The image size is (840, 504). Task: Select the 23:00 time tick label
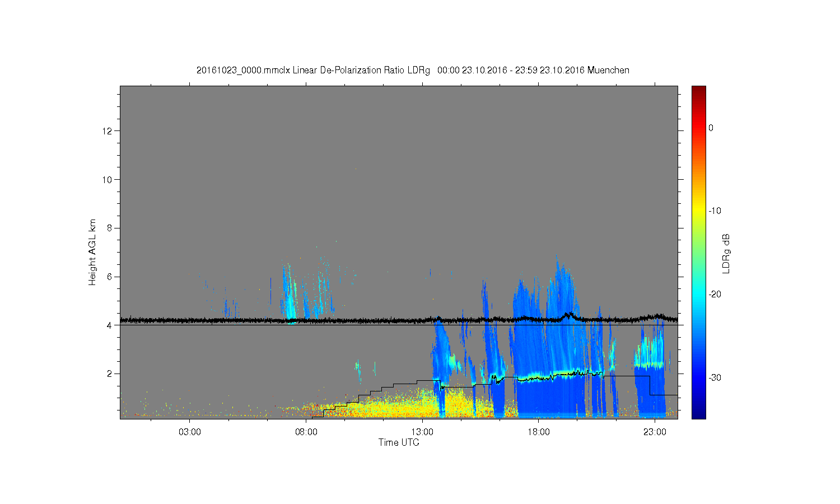655,432
